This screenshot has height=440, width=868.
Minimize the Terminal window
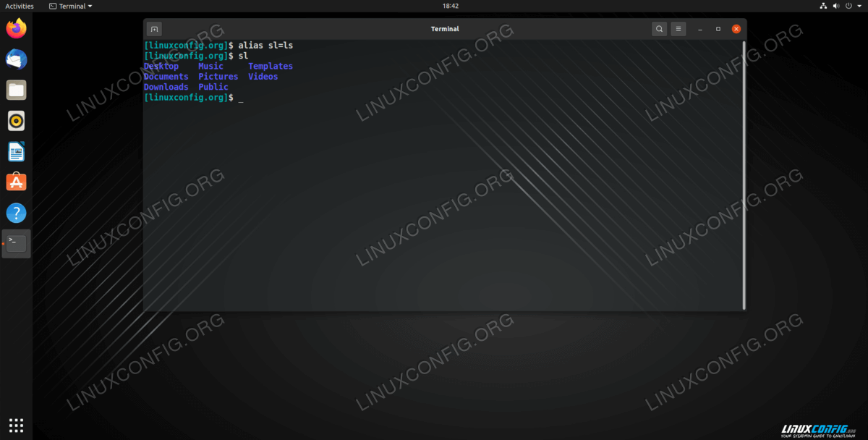pyautogui.click(x=700, y=29)
